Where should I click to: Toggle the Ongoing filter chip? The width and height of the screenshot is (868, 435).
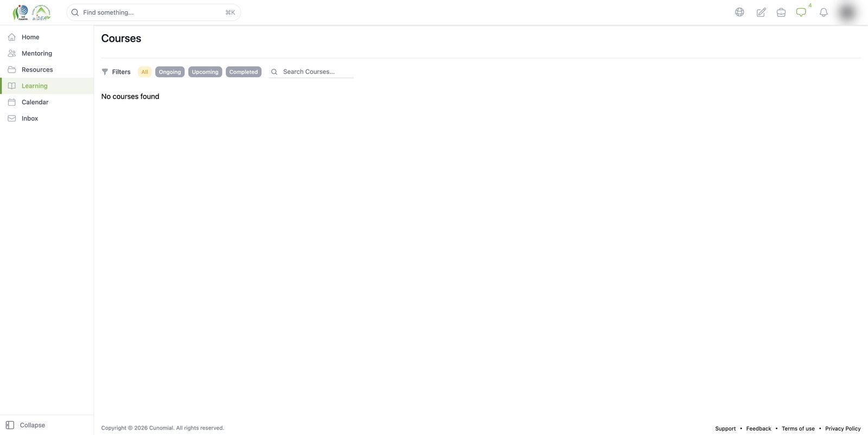pyautogui.click(x=170, y=72)
